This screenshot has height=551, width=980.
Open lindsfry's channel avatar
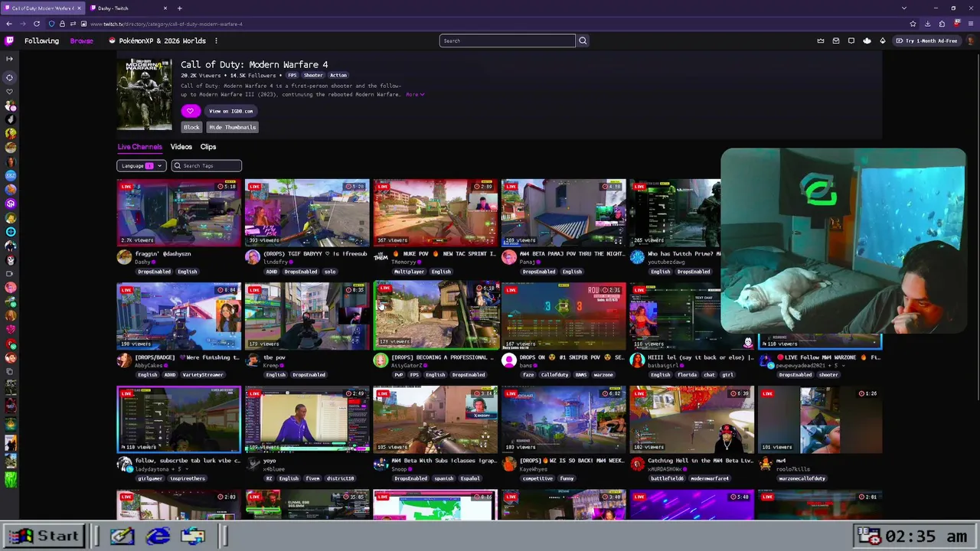point(252,258)
